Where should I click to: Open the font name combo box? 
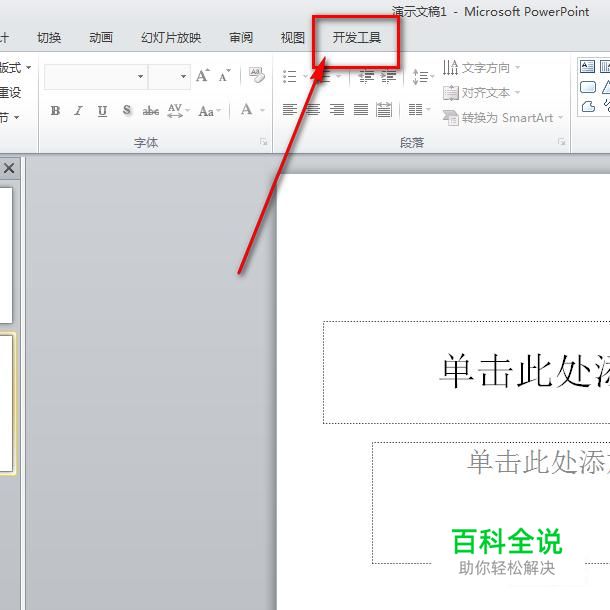(x=96, y=76)
